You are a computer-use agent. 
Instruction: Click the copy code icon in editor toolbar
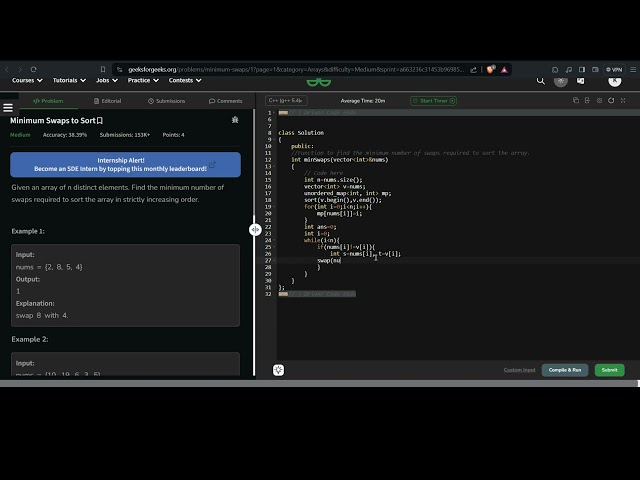(x=576, y=100)
